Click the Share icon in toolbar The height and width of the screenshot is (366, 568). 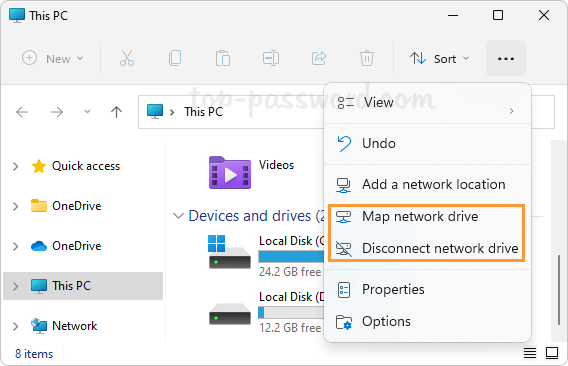[x=319, y=58]
